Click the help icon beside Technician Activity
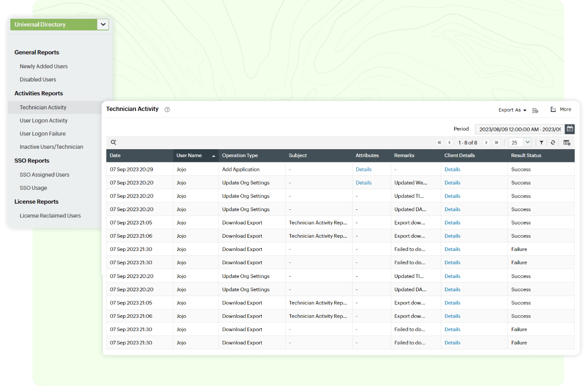The width and height of the screenshot is (588, 386). 167,109
